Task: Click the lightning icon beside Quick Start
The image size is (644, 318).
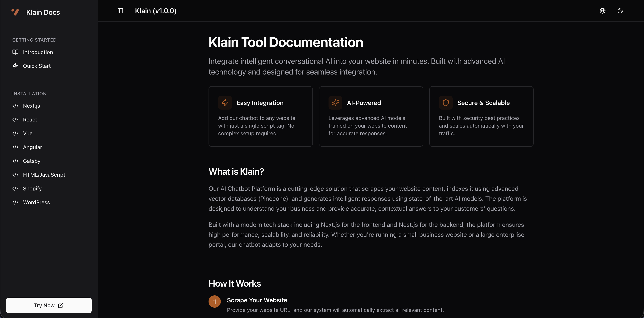Action: click(x=16, y=66)
